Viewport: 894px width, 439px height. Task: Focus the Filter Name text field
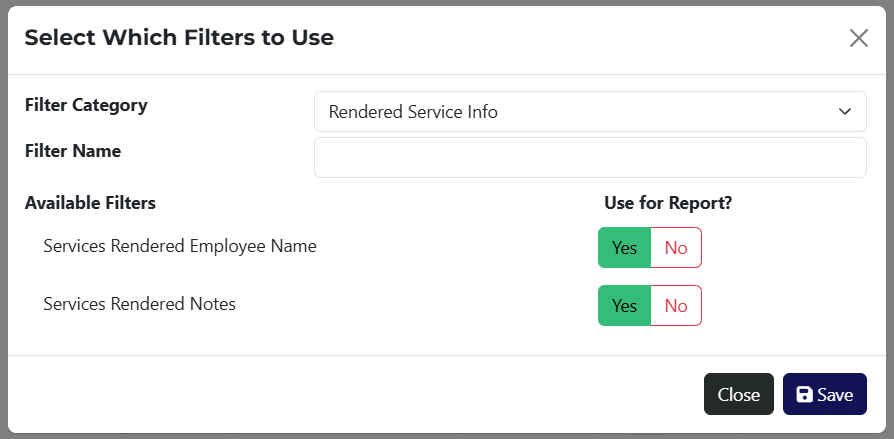pos(589,158)
